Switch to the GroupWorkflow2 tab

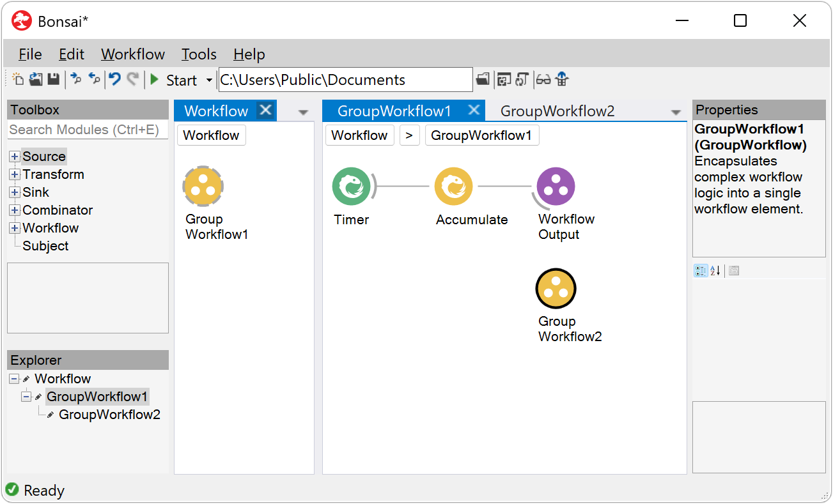(557, 111)
